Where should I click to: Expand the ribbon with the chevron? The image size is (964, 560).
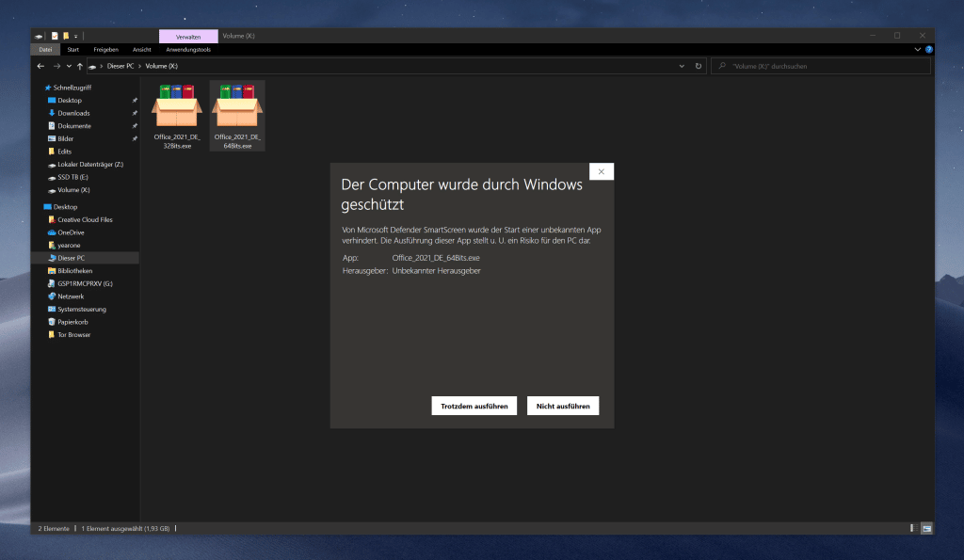click(x=917, y=49)
